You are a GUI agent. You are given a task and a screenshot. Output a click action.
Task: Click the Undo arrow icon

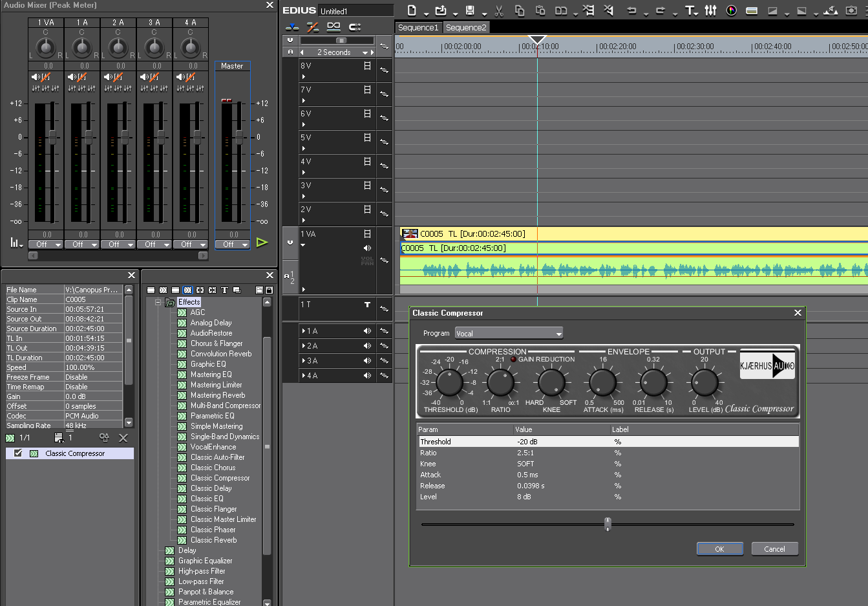pos(631,10)
